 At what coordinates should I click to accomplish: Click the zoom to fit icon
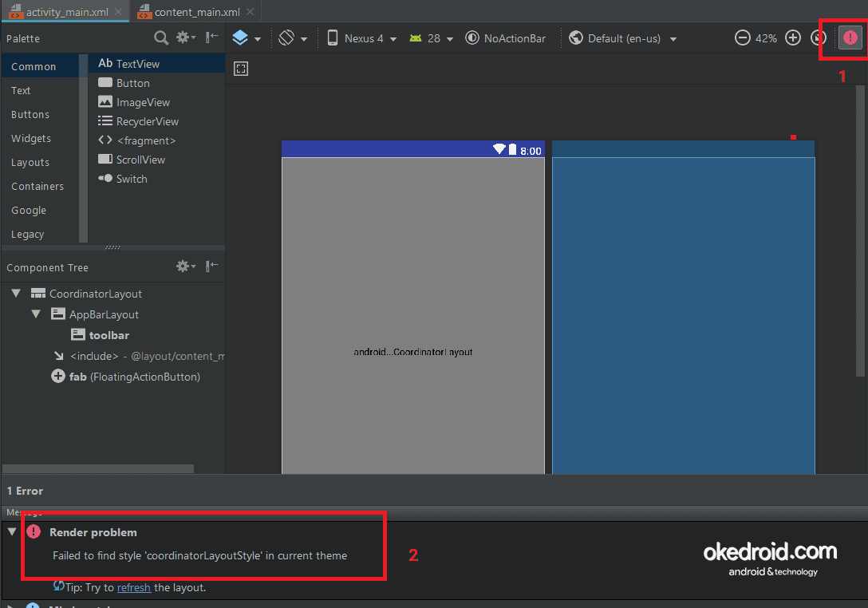pos(819,38)
